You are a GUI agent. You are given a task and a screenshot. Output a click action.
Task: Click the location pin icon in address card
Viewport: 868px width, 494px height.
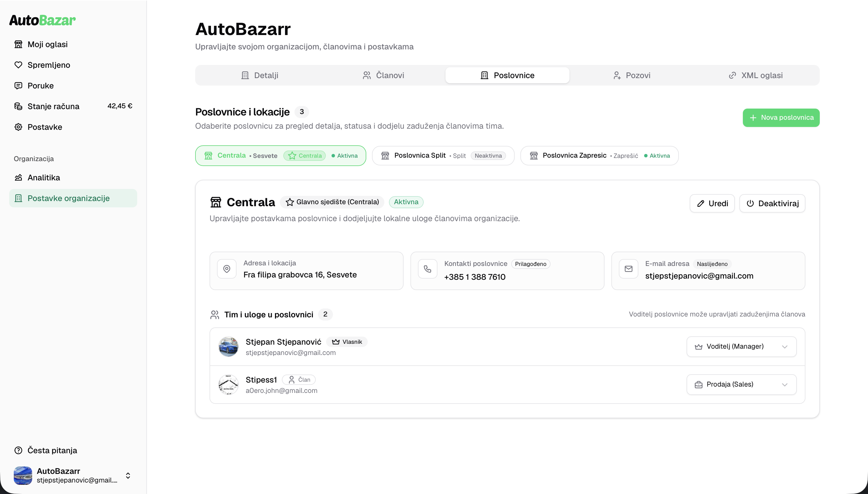coord(227,269)
